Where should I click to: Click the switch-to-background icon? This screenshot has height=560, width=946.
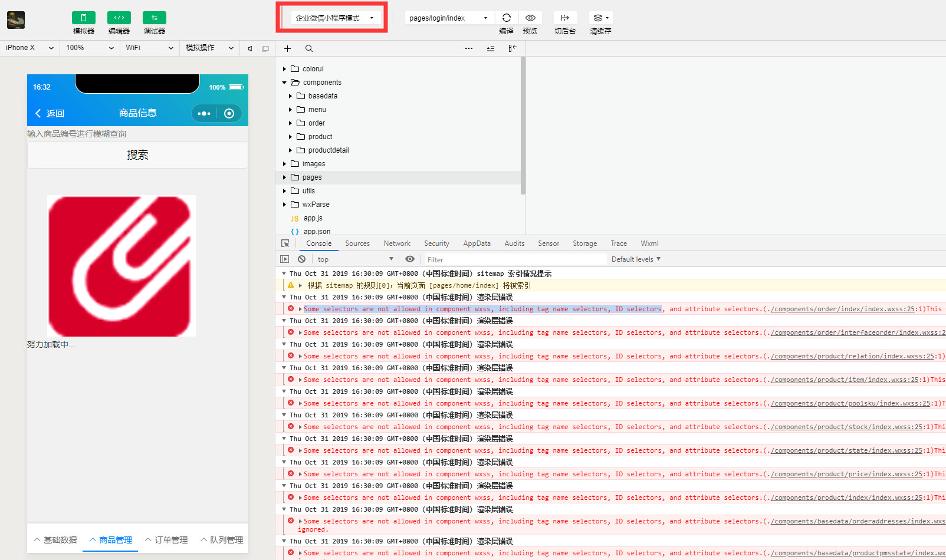[x=565, y=18]
